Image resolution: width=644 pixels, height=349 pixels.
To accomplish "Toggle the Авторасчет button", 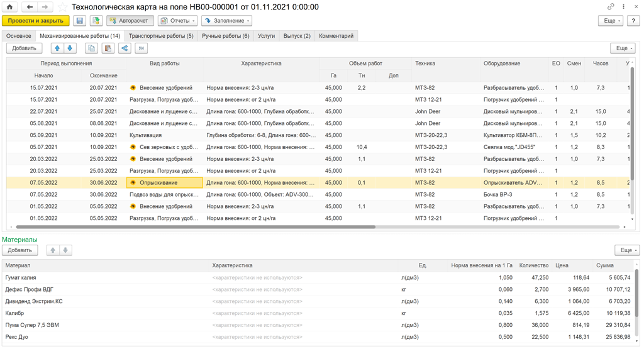I will coord(130,21).
